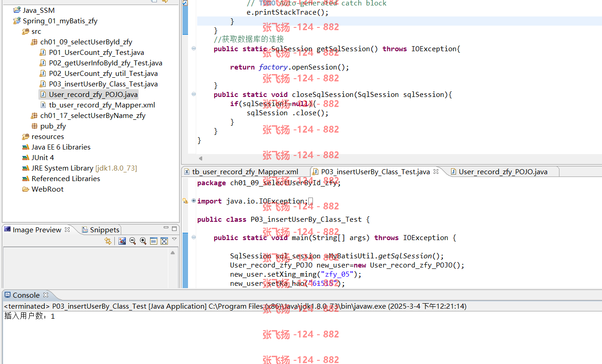This screenshot has width=602, height=364.
Task: Click the Image Preview scroll-up arrow
Action: click(172, 252)
